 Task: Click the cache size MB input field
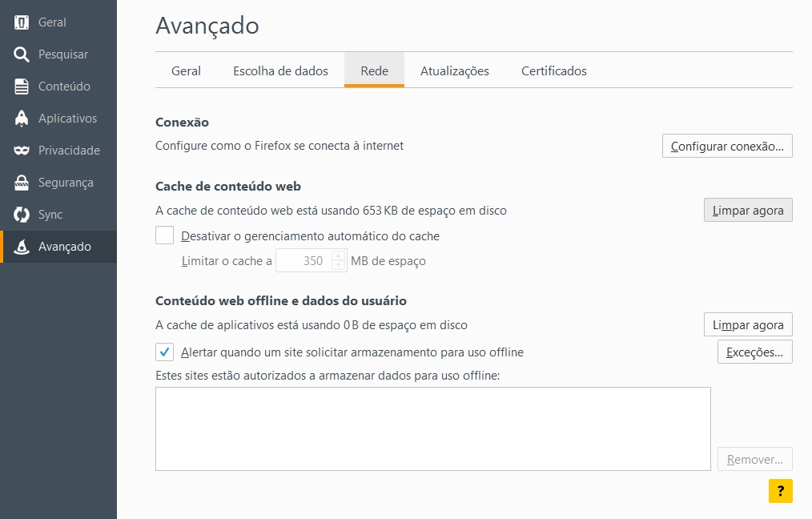304,261
